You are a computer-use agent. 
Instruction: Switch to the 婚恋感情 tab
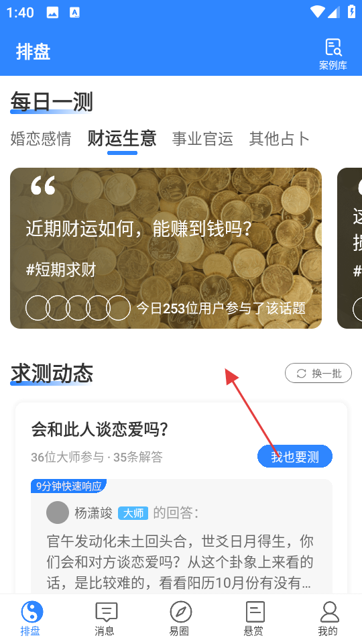pos(41,139)
